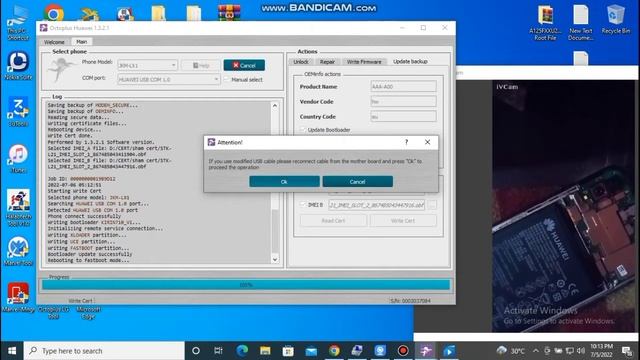640x360 pixels.
Task: Open File Explorer from the taskbar
Action: click(265, 351)
